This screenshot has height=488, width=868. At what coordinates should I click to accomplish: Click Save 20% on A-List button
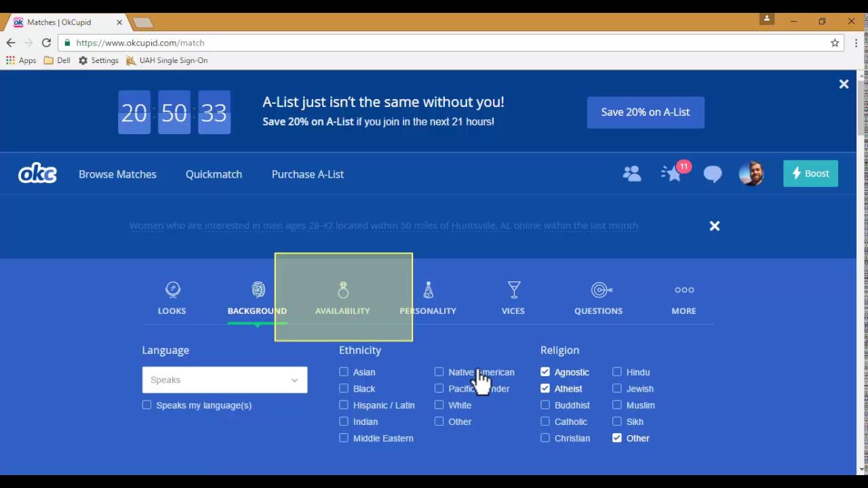pos(646,112)
